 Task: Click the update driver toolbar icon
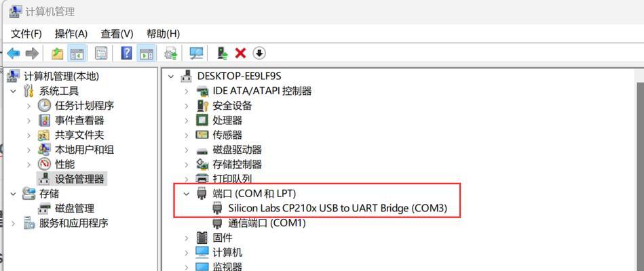pyautogui.click(x=222, y=53)
